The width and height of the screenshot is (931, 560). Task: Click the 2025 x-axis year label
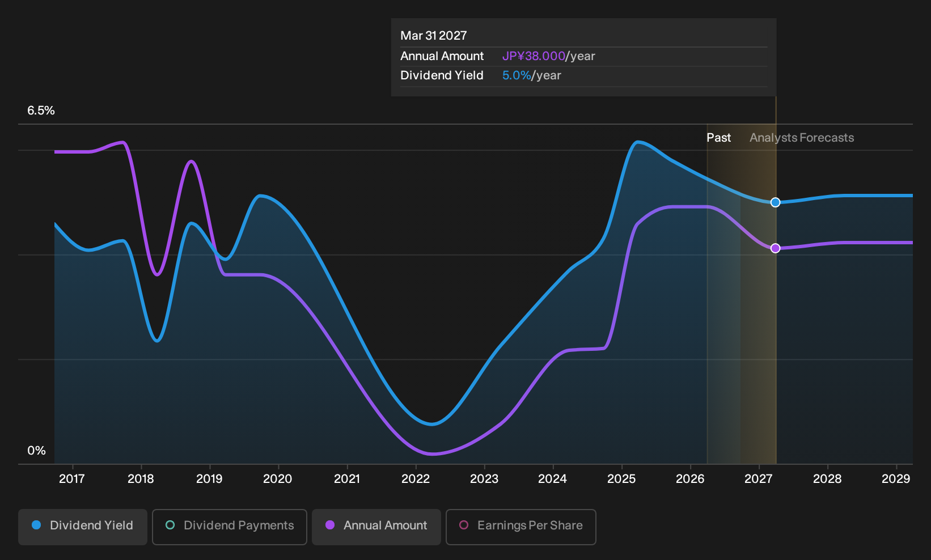pos(621,479)
